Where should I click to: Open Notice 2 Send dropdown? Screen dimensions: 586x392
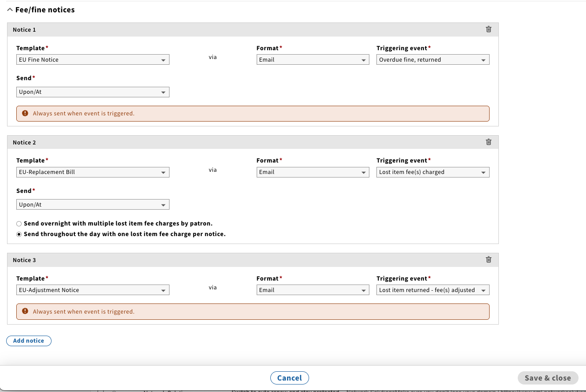(x=92, y=205)
